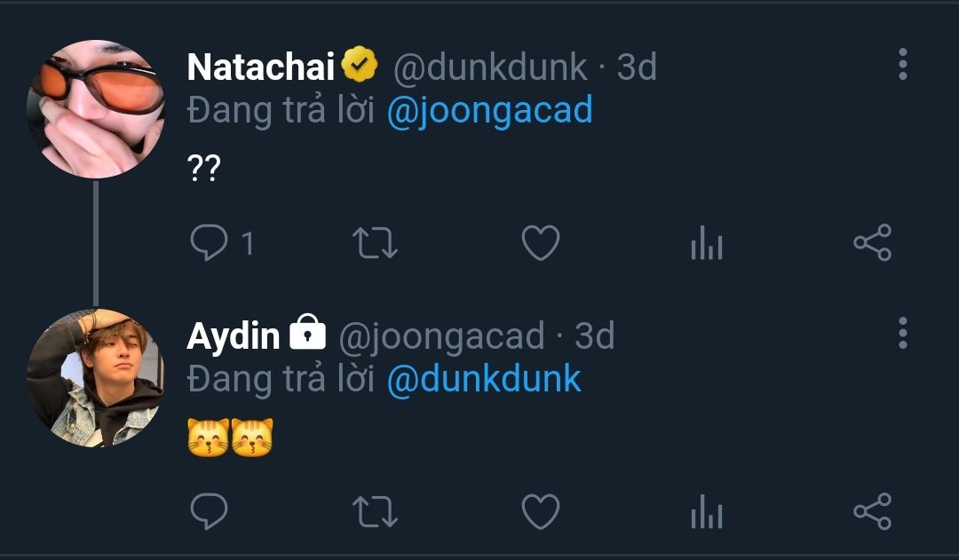The width and height of the screenshot is (959, 560).
Task: Click Natachai's gold verified badge
Action: (x=360, y=65)
